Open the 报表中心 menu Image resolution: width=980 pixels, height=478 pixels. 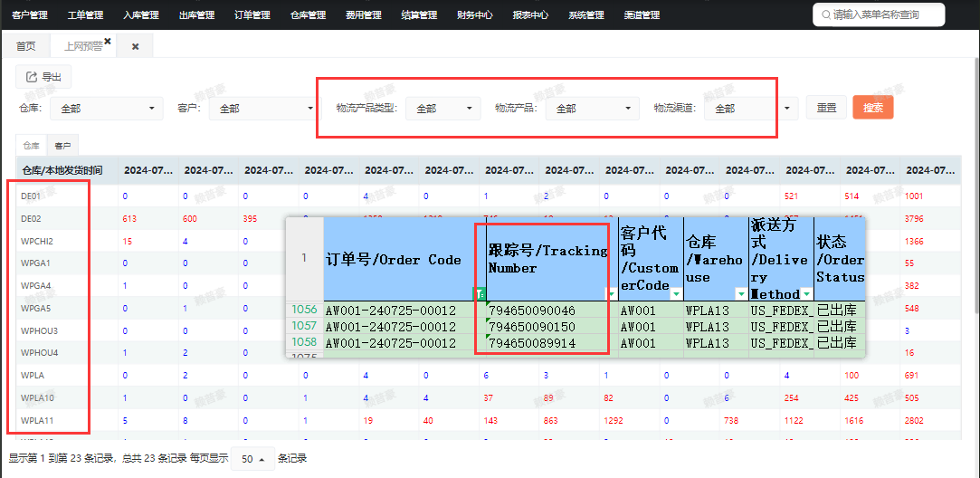pyautogui.click(x=530, y=15)
